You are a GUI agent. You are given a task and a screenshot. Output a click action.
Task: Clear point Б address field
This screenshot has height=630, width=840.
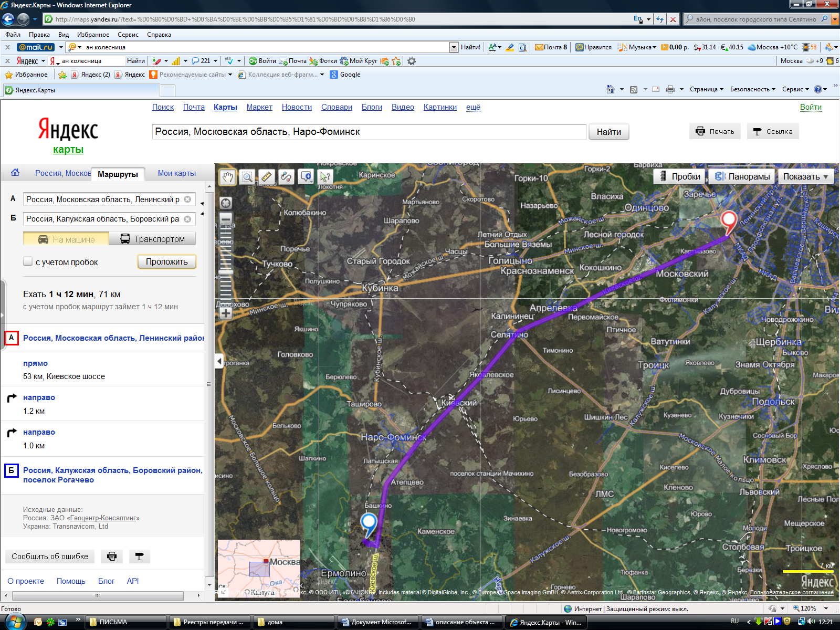pos(187,219)
